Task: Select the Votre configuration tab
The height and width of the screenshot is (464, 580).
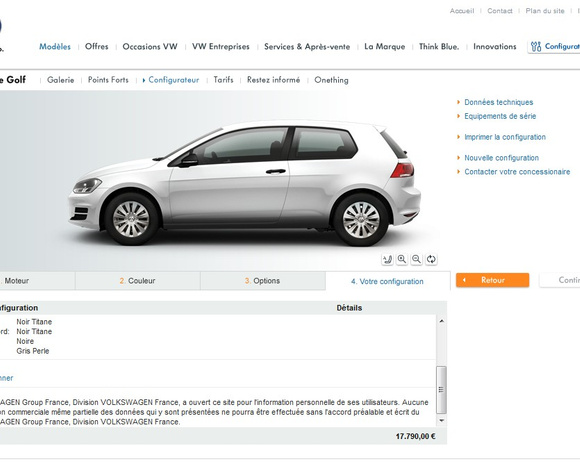Action: point(387,281)
